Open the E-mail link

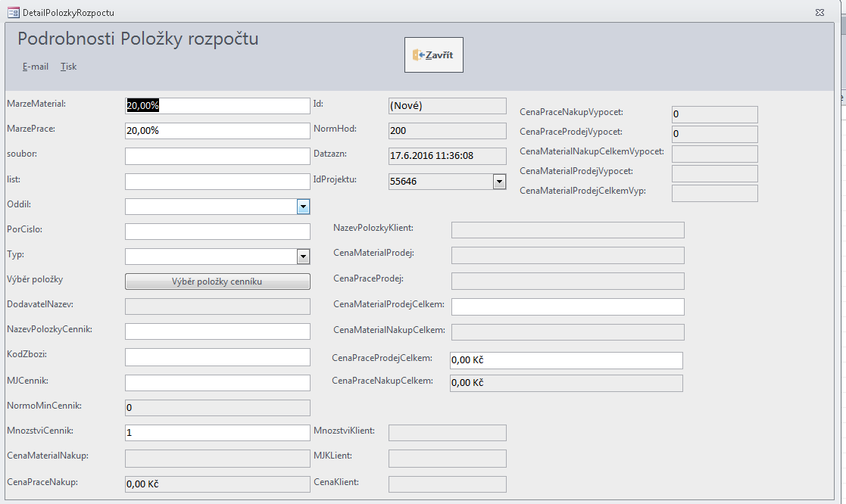click(36, 67)
